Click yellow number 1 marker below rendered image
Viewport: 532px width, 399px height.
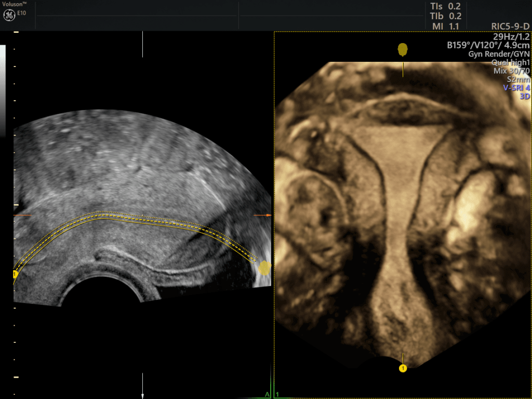(x=403, y=368)
